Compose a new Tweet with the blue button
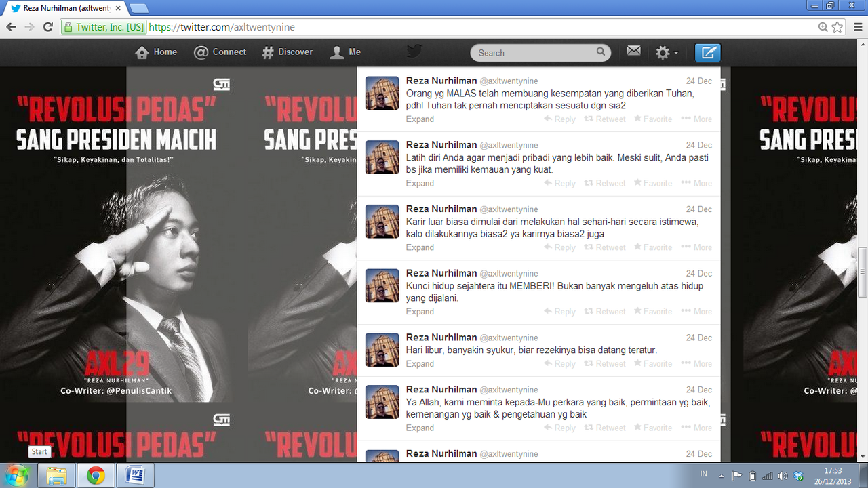868x488 pixels. (x=707, y=52)
